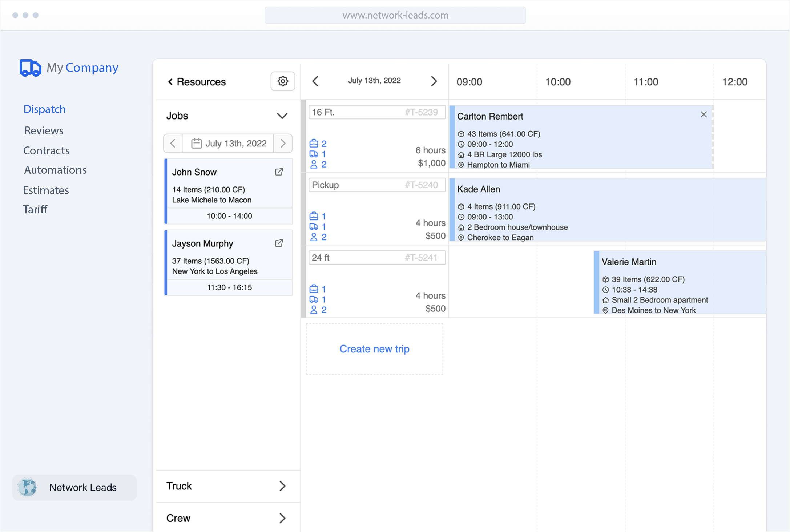Screen dimensions: 790x532
Task: Click the jobs briefcase icon on trip #T-5241
Action: pos(314,289)
